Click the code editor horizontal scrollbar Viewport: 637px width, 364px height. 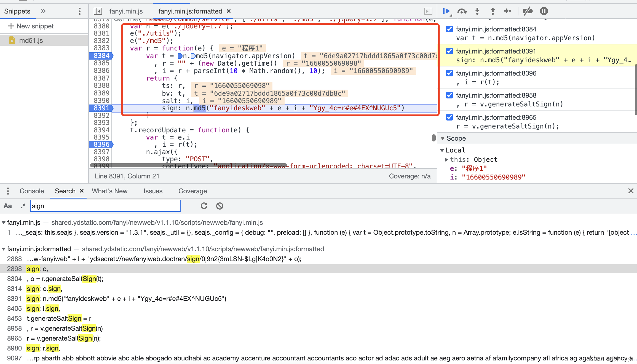pos(189,165)
